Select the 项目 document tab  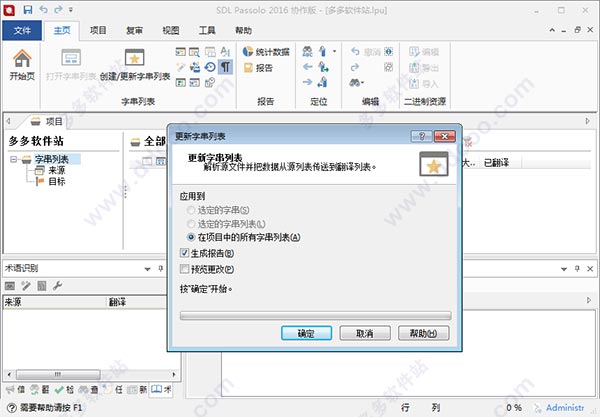[46, 121]
